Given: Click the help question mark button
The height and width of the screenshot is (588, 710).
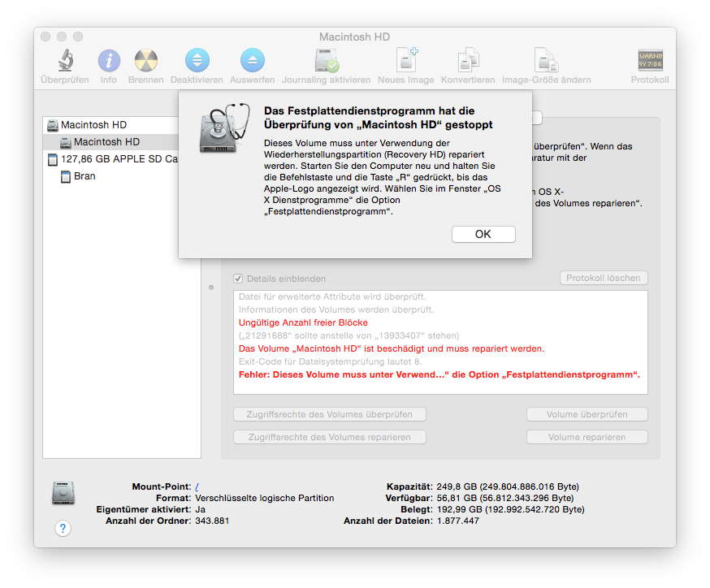Looking at the screenshot, I should click(63, 528).
